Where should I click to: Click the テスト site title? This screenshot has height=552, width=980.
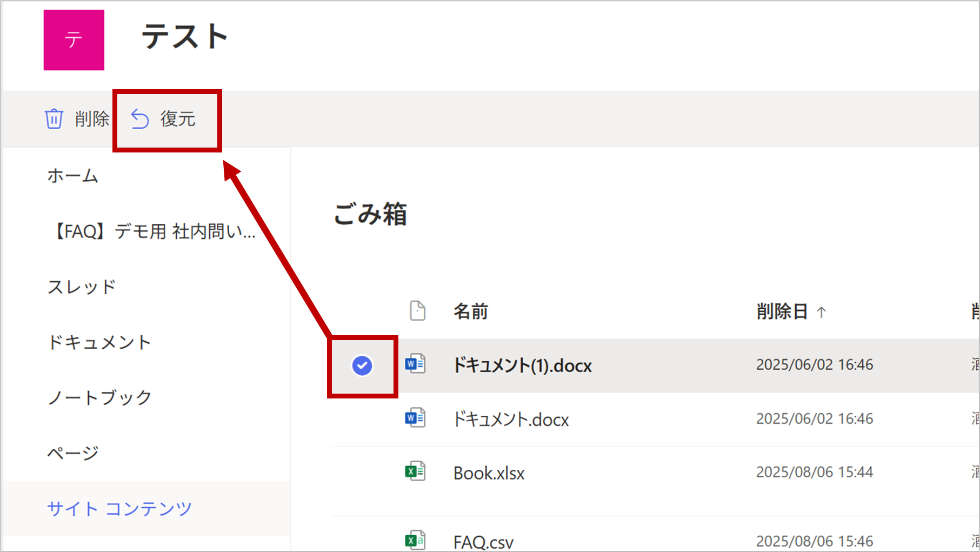click(x=184, y=37)
